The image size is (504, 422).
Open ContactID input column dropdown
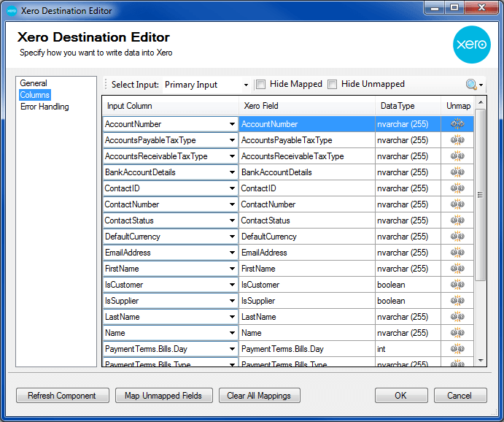(232, 188)
